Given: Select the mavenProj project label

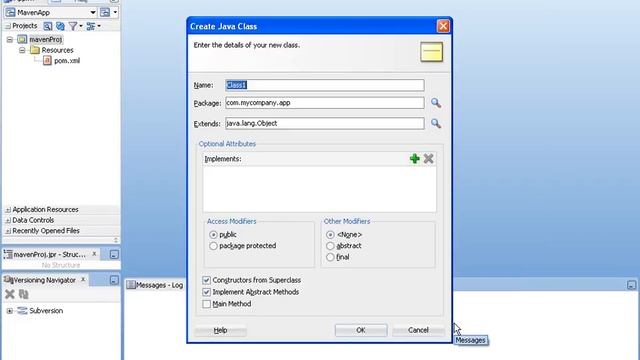Looking at the screenshot, I should point(46,40).
